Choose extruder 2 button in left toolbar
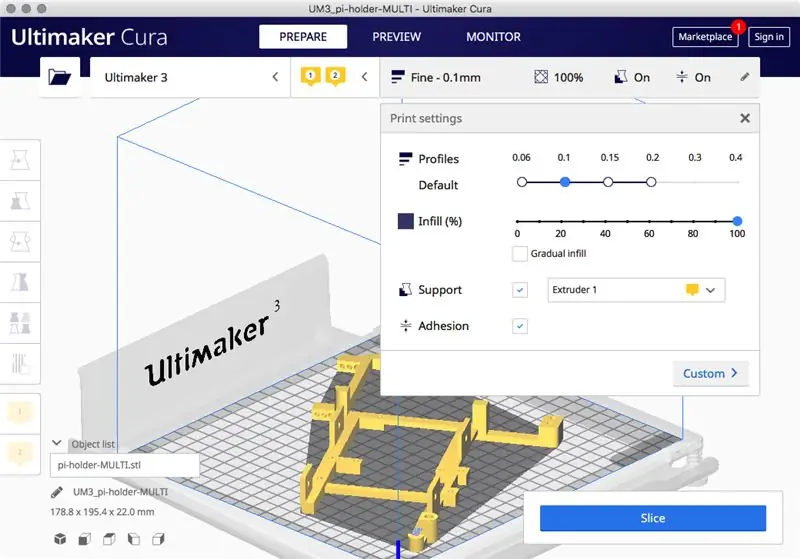Viewport: 800px width, 559px height. tap(20, 454)
